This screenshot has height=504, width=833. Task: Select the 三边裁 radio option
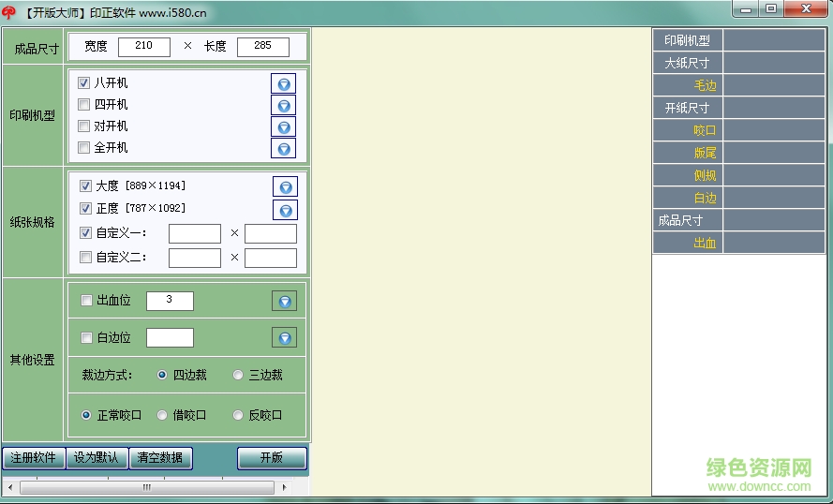[x=238, y=375]
